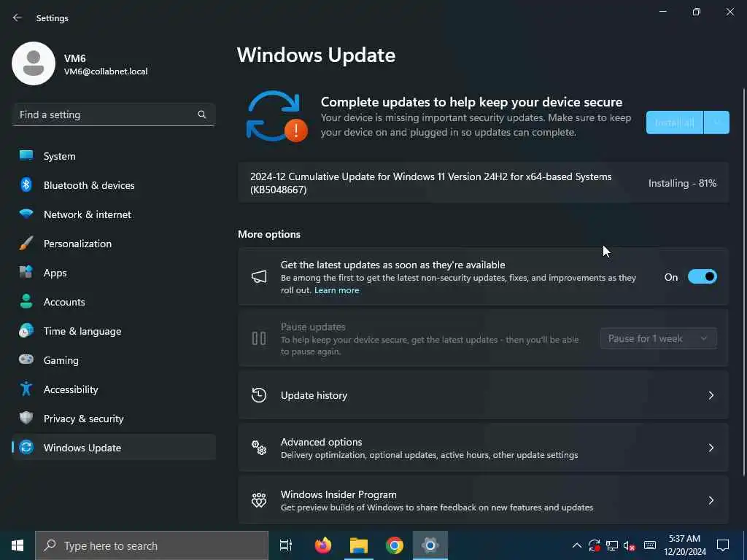Select Privacy & security shield icon
Viewport: 747px width, 560px height.
(x=26, y=418)
